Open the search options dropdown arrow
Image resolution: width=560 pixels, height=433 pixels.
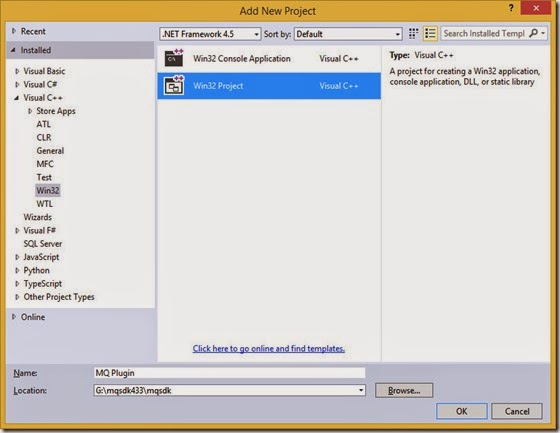pyautogui.click(x=543, y=33)
